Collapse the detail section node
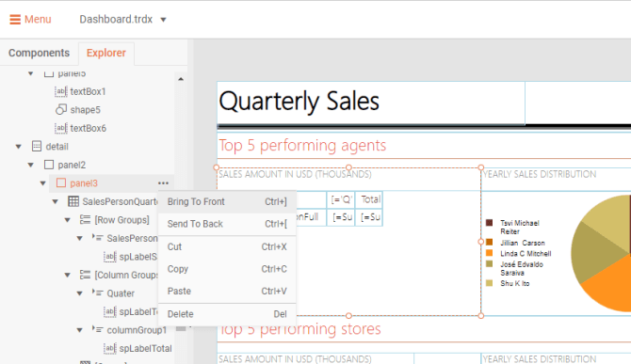631x364 pixels. click(x=19, y=147)
